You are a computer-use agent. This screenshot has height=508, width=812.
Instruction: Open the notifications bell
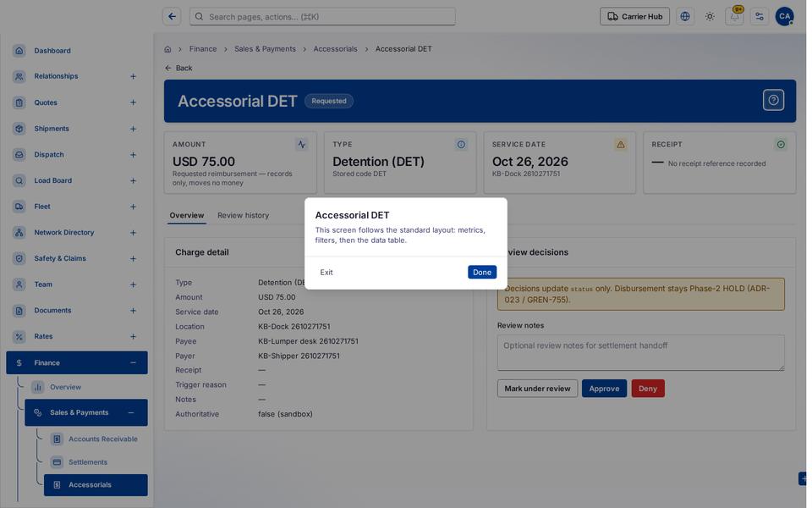[734, 17]
